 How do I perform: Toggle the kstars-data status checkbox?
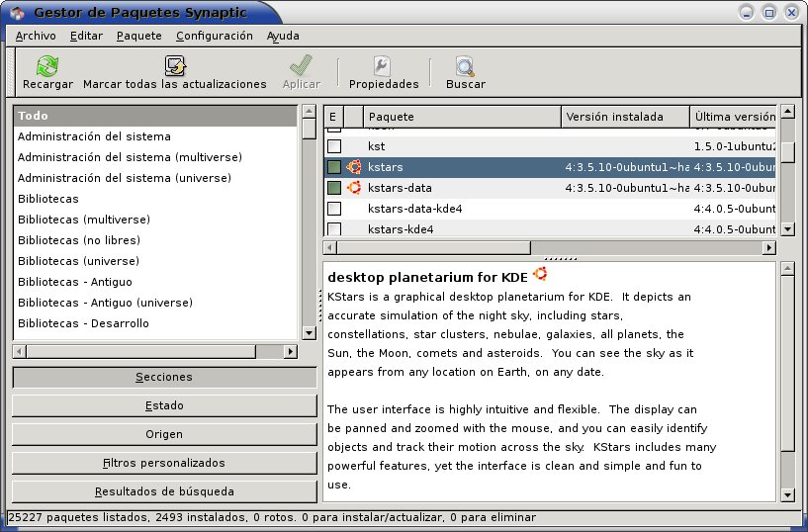[334, 188]
